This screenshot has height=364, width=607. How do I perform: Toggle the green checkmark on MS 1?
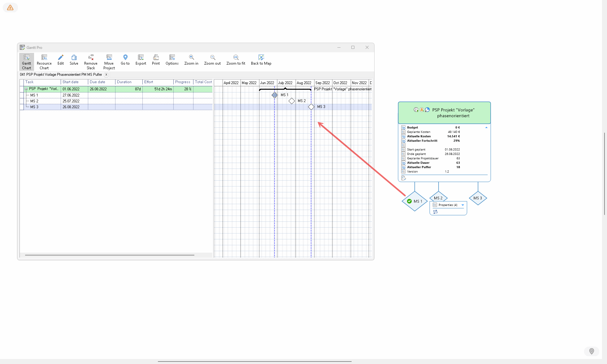tap(409, 201)
